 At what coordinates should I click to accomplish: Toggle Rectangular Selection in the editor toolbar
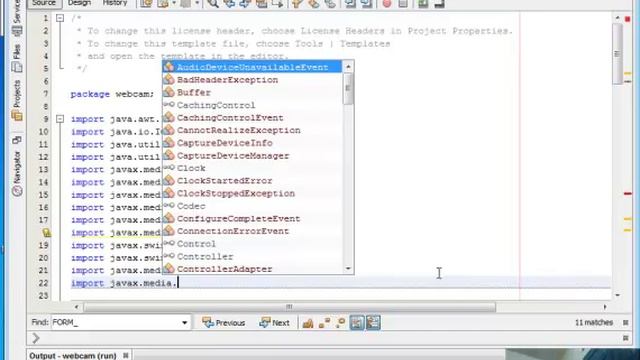coord(278,4)
